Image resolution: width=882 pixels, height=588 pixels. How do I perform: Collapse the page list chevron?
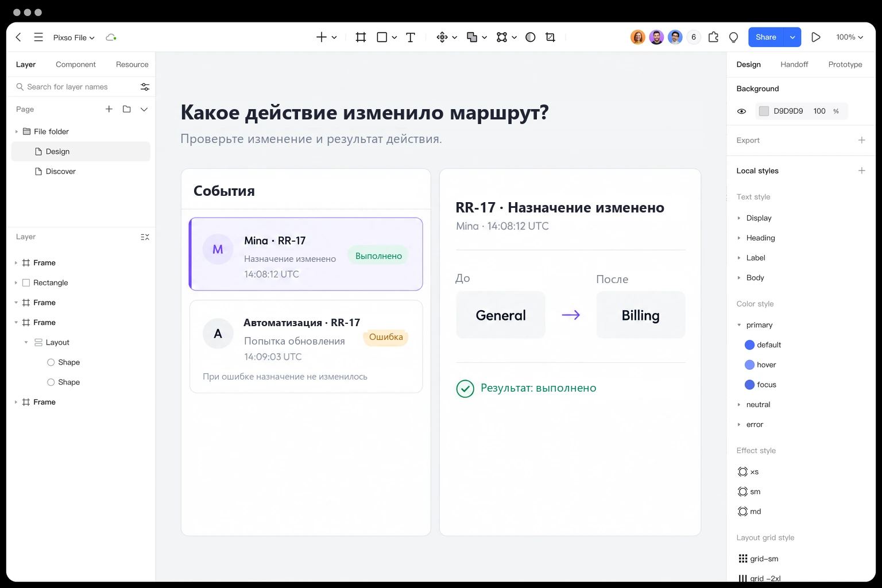[x=144, y=109]
